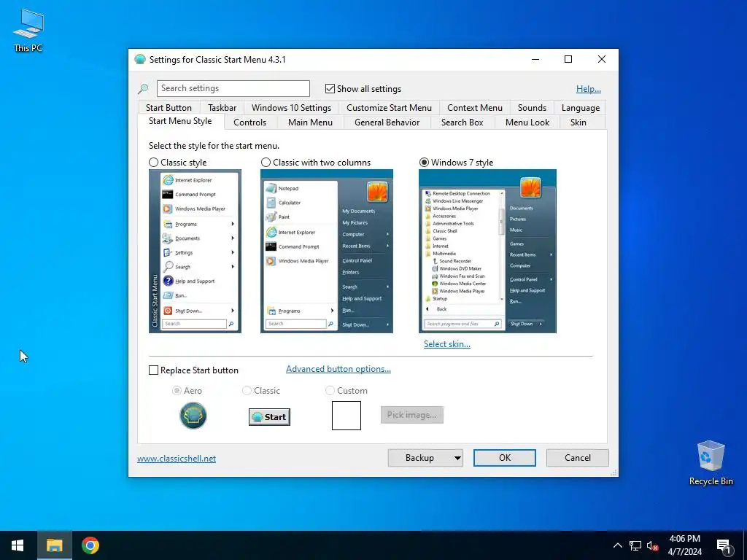Click into the Search settings field
This screenshot has height=560, width=747.
233,88
